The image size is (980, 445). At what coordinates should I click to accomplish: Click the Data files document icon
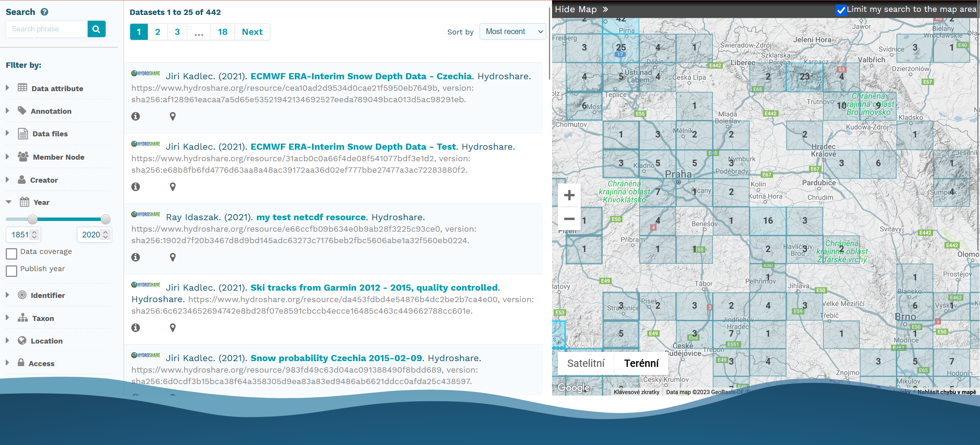(23, 134)
